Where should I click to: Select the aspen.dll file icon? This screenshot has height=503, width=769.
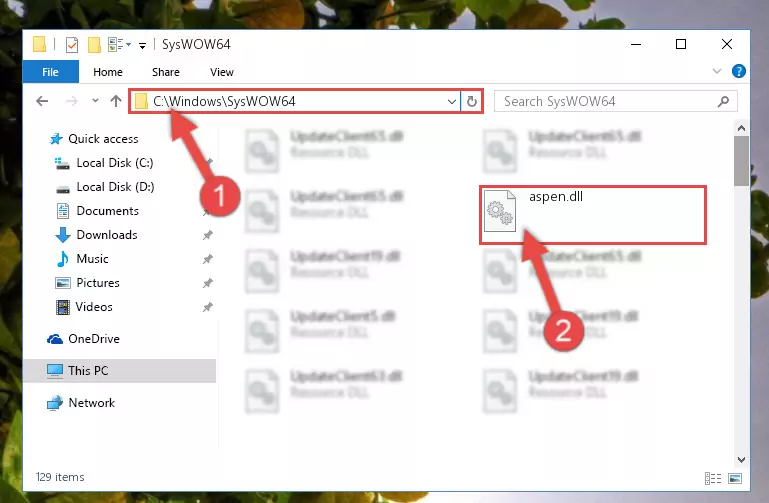click(x=500, y=211)
